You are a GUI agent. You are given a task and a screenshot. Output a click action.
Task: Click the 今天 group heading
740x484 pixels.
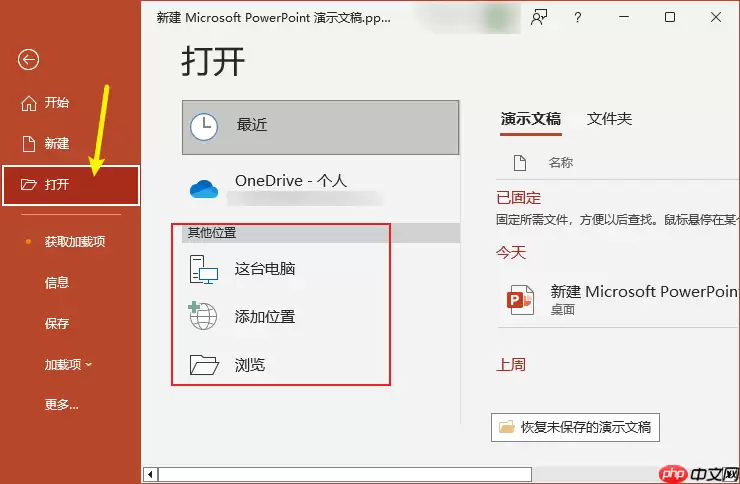tap(511, 252)
